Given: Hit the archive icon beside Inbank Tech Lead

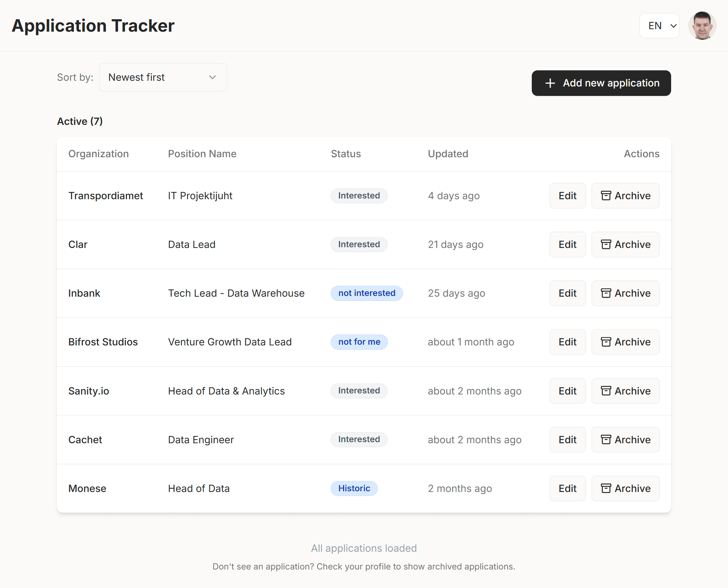Looking at the screenshot, I should click(x=606, y=293).
